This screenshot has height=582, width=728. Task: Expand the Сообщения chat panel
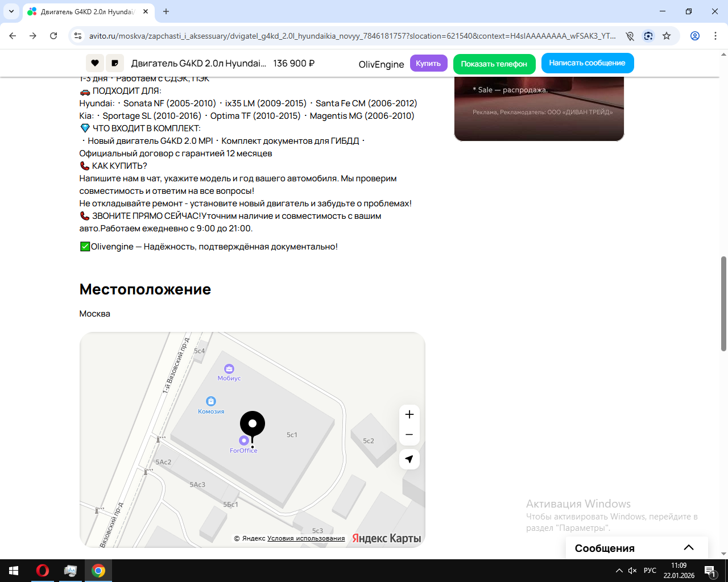637,548
